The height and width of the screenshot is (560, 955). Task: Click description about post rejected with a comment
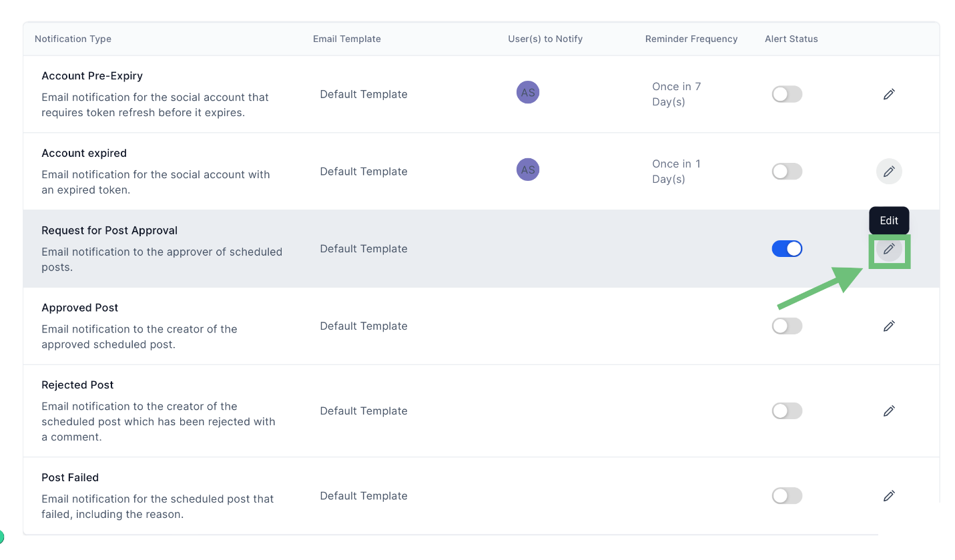[x=158, y=422]
